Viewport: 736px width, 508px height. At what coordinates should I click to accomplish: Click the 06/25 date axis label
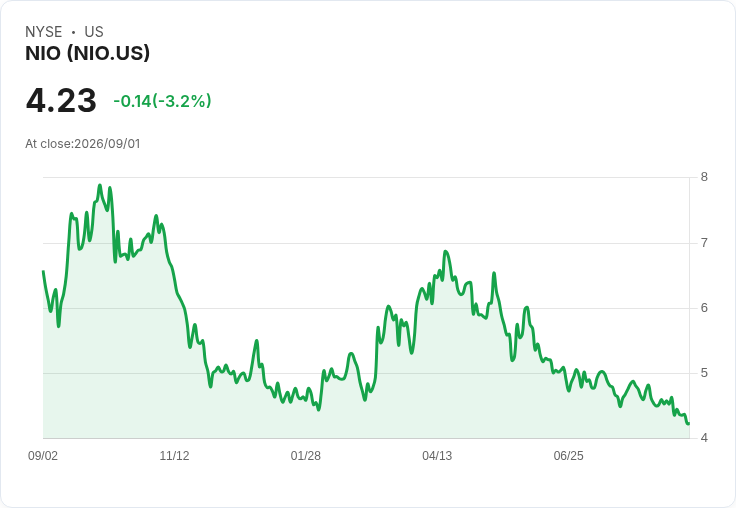coord(568,455)
